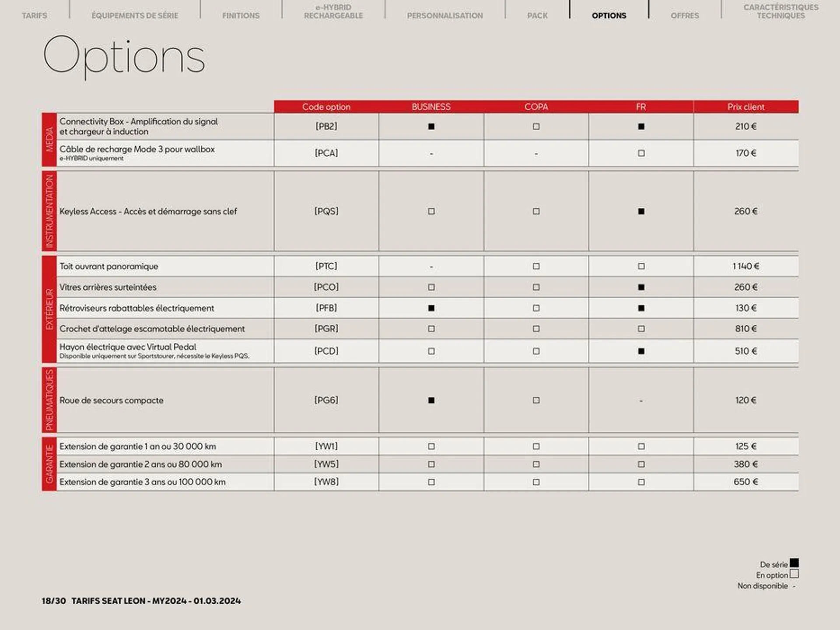Image resolution: width=840 pixels, height=630 pixels.
Task: Open the OFFRES tab
Action: click(685, 16)
